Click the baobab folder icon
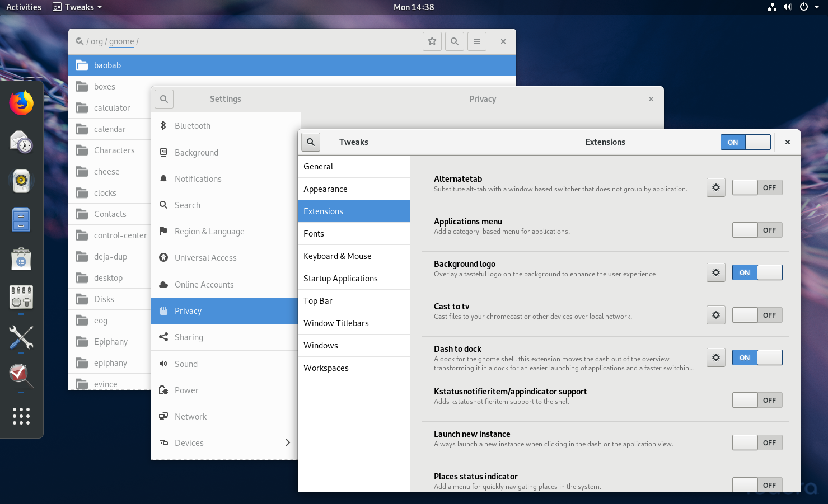Viewport: 828px width, 504px height. pyautogui.click(x=82, y=65)
